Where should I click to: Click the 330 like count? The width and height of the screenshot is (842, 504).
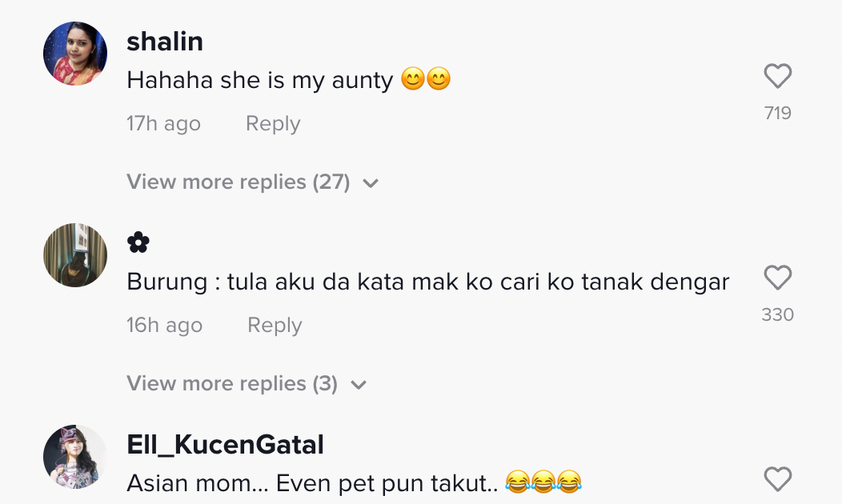[777, 315]
